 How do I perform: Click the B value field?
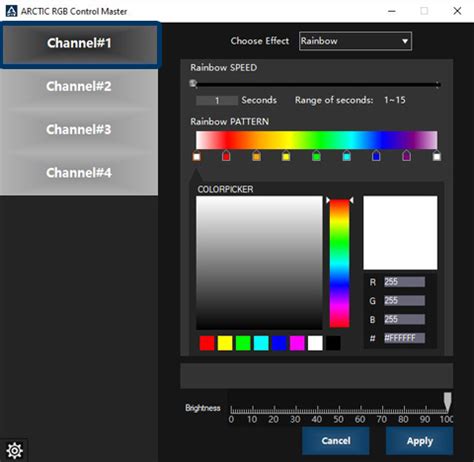pos(404,319)
